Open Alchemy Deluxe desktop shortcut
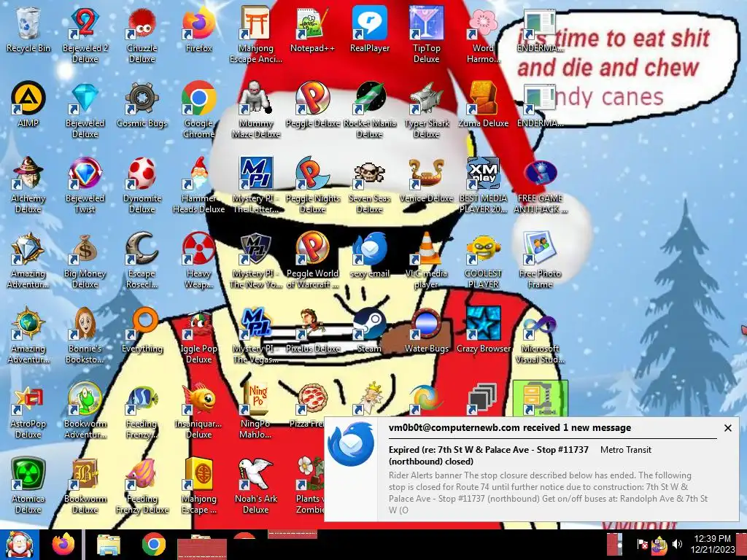 [x=28, y=184]
